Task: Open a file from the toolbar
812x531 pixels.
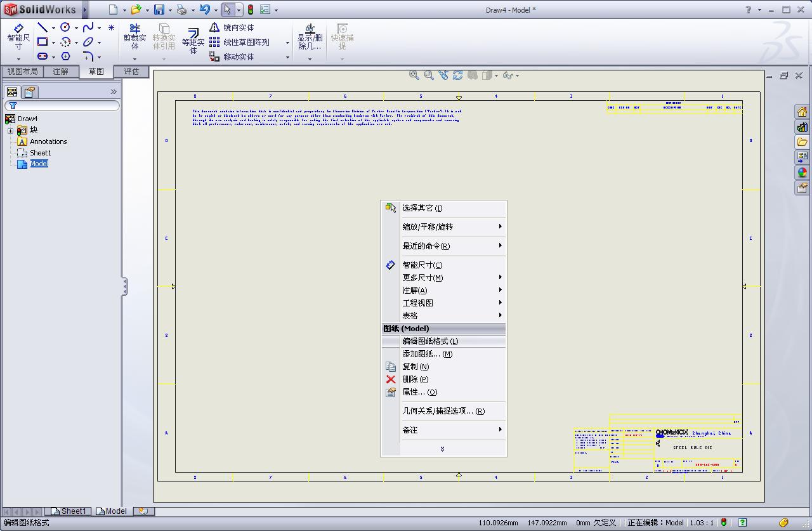Action: point(136,10)
